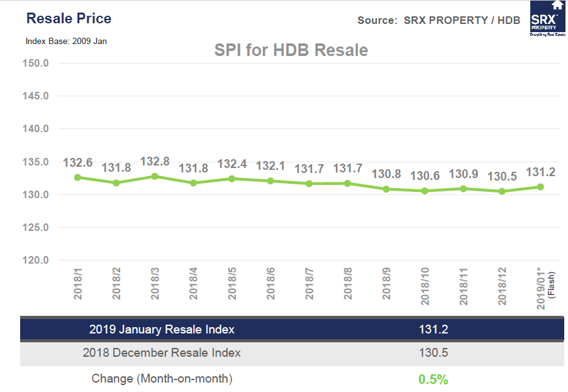Click the 2018/6 x-axis label
Screen dimensions: 568x392
click(271, 286)
